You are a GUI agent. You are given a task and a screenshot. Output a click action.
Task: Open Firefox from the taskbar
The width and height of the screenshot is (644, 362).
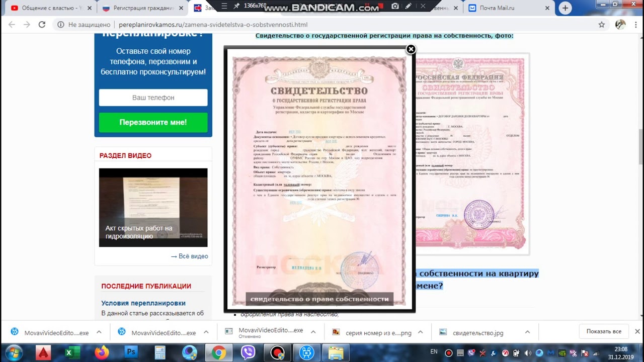tap(102, 352)
